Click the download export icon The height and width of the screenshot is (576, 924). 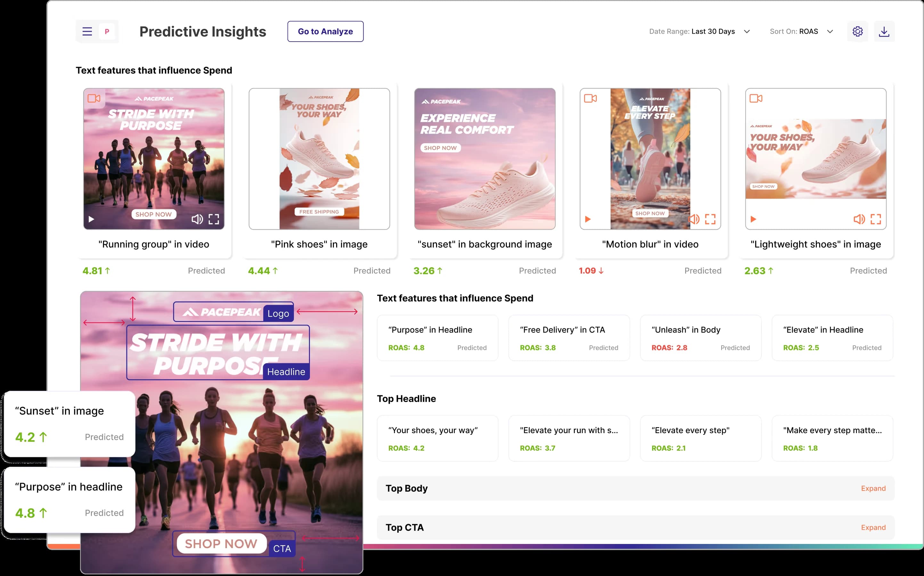click(884, 31)
